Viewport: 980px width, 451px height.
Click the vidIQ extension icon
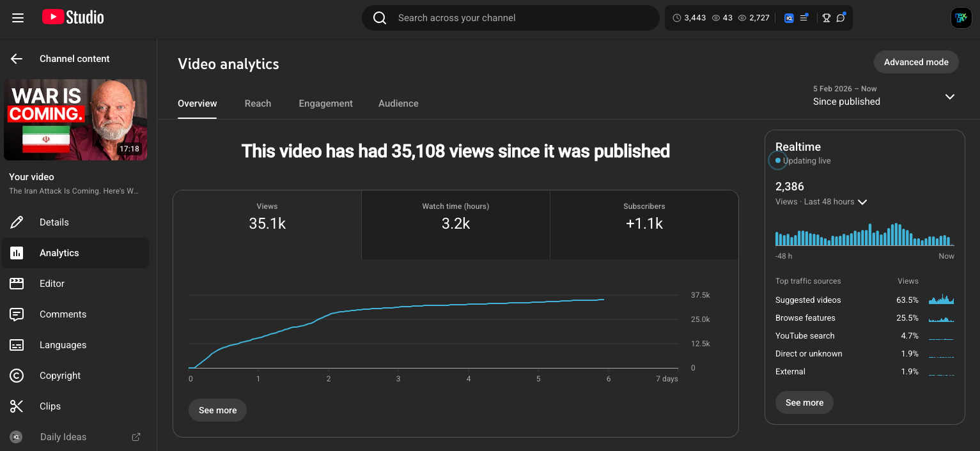pyautogui.click(x=788, y=17)
